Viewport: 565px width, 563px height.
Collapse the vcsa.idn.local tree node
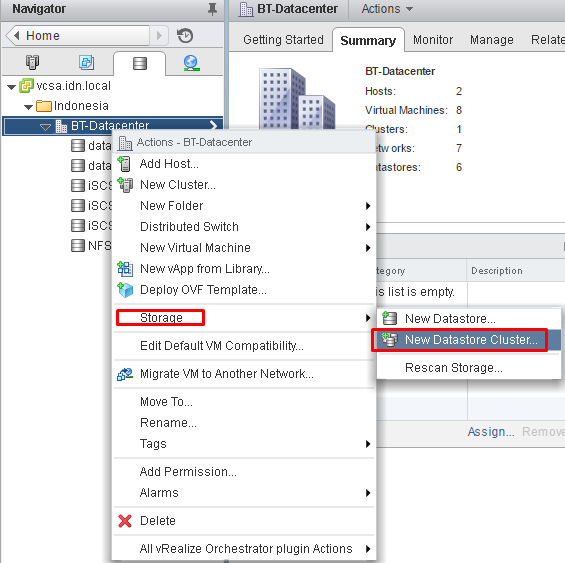pos(12,87)
